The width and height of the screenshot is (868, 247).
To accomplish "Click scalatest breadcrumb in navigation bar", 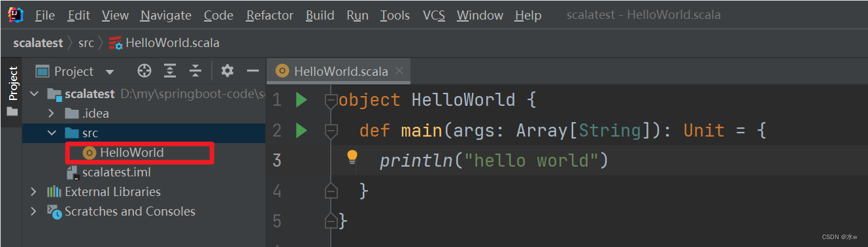I will 38,43.
